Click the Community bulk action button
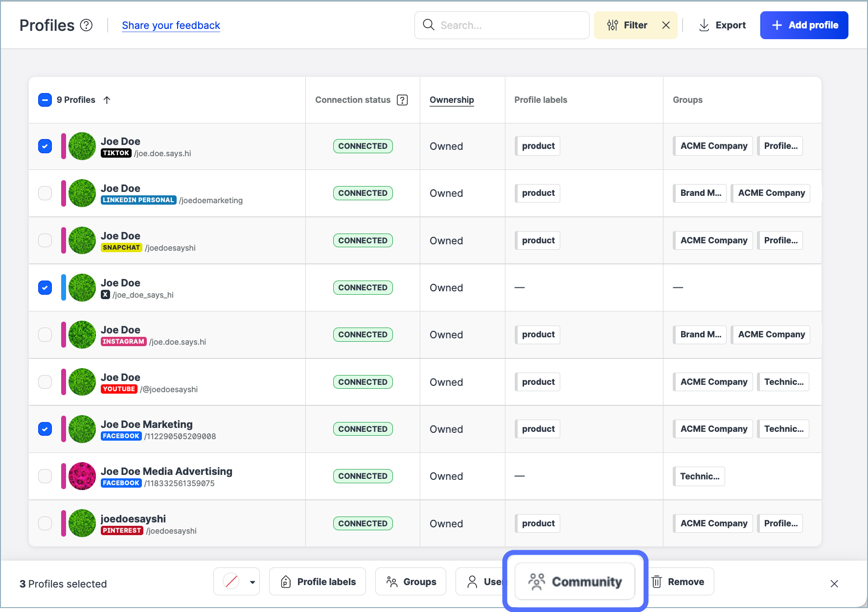Viewport: 868px width, 612px height. [x=575, y=582]
